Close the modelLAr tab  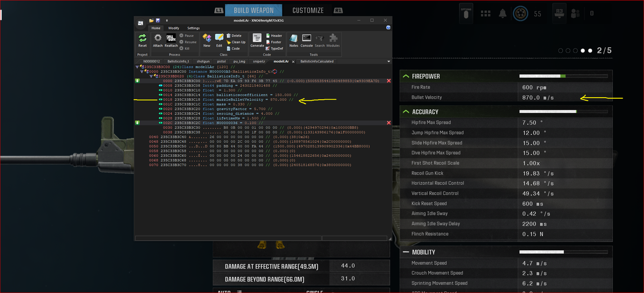click(294, 61)
